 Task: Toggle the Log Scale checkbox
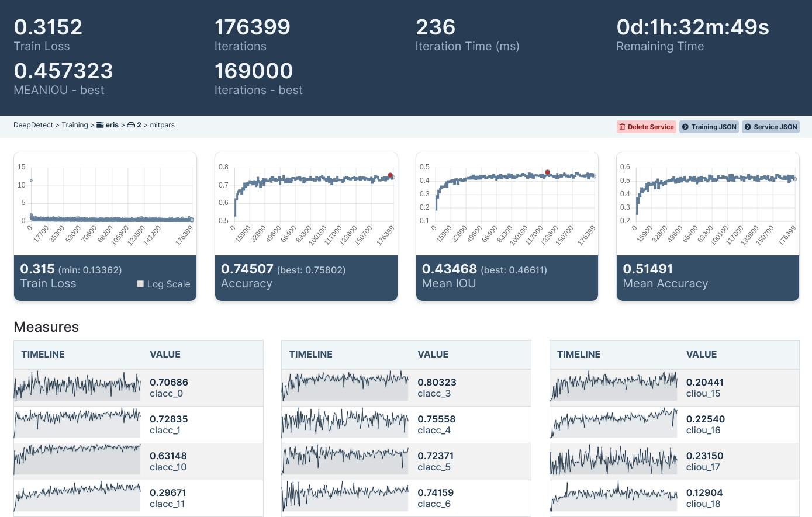(140, 284)
